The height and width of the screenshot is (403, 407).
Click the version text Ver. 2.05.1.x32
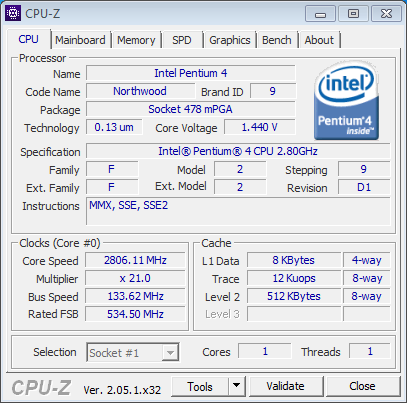122,390
